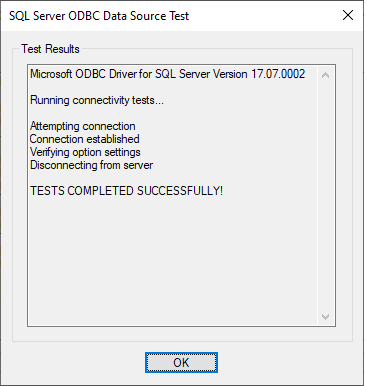Click the version number 17.07.0002
This screenshot has height=386, width=367.
[278, 74]
